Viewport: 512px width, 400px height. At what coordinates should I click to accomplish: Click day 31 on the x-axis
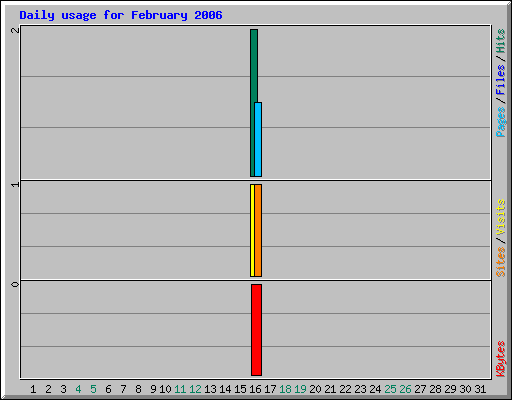click(x=480, y=389)
